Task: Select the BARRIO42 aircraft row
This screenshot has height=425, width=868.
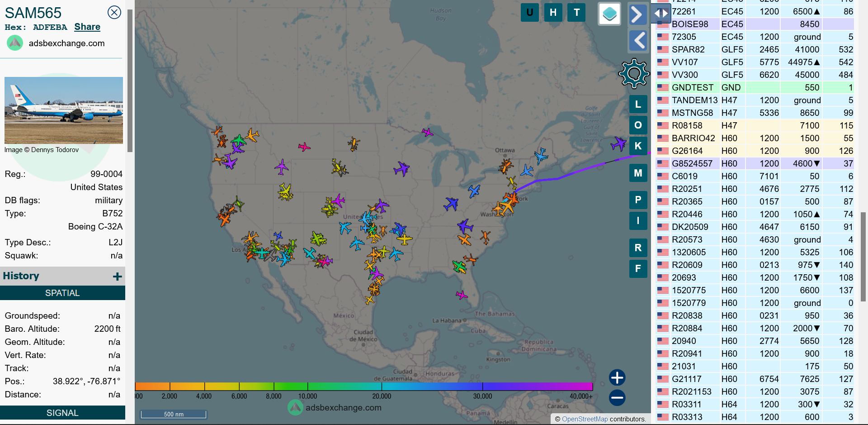Action: point(755,138)
